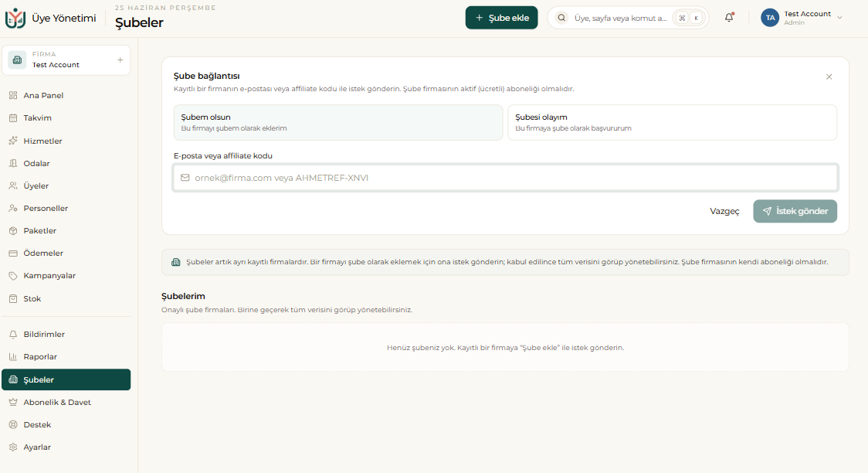
Task: Select the Şubesi olayım option
Action: point(672,122)
